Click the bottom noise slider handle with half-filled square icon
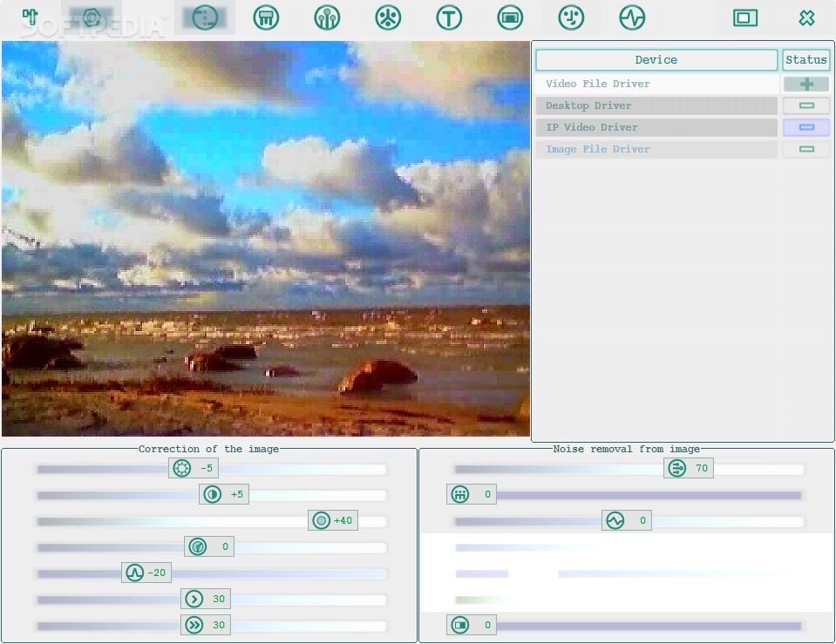The image size is (836, 644). [472, 625]
